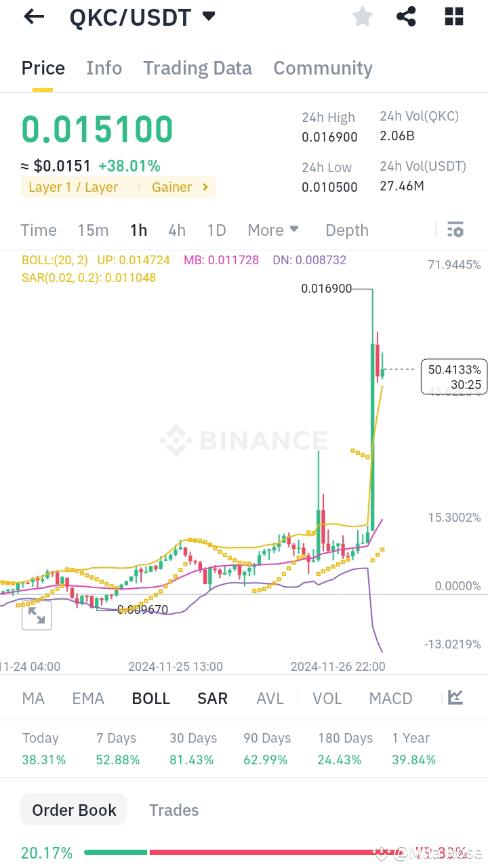Expand the chart to fullscreen
488x868 pixels.
coord(36,615)
